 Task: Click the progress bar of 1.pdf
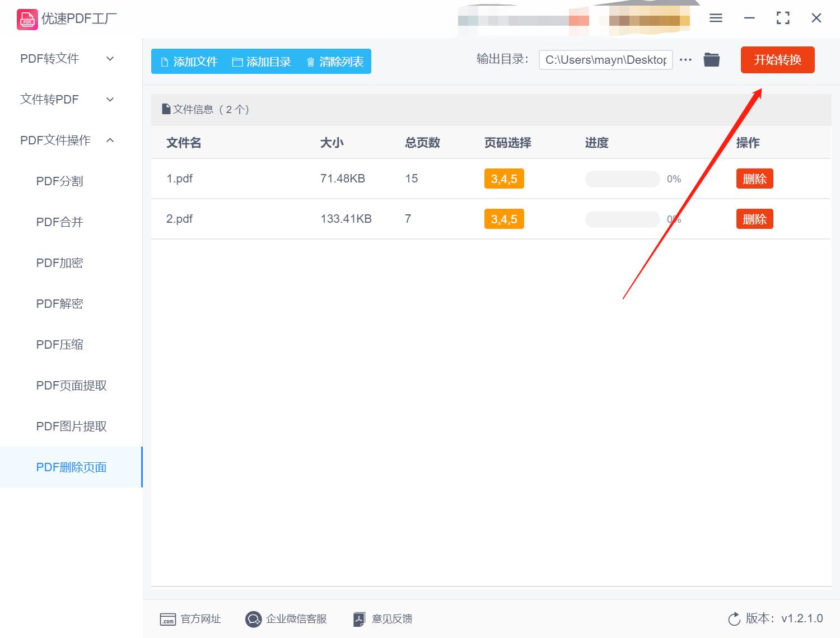pyautogui.click(x=622, y=179)
